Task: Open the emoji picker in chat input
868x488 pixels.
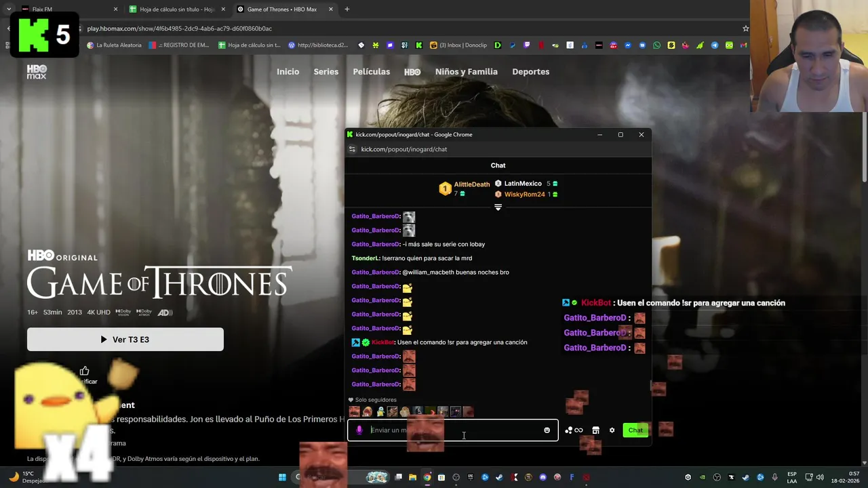Action: click(547, 430)
